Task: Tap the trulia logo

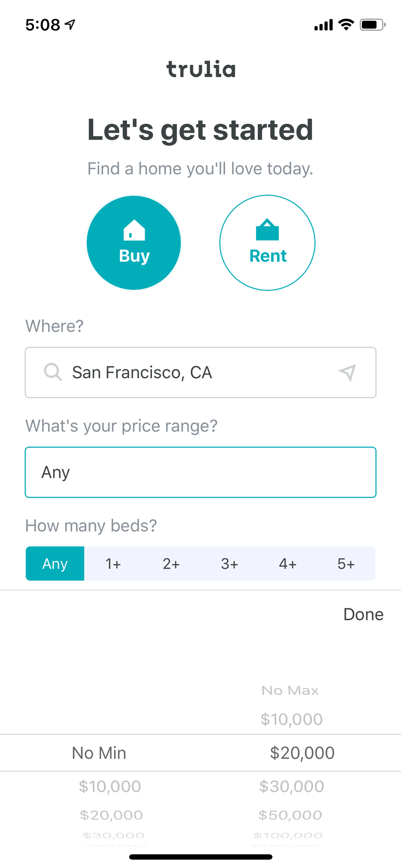Action: (201, 69)
